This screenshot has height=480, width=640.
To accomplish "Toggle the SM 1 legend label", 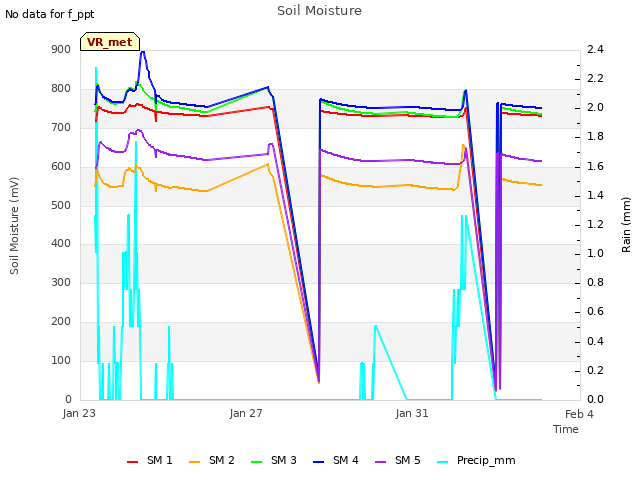I will pyautogui.click(x=160, y=460).
